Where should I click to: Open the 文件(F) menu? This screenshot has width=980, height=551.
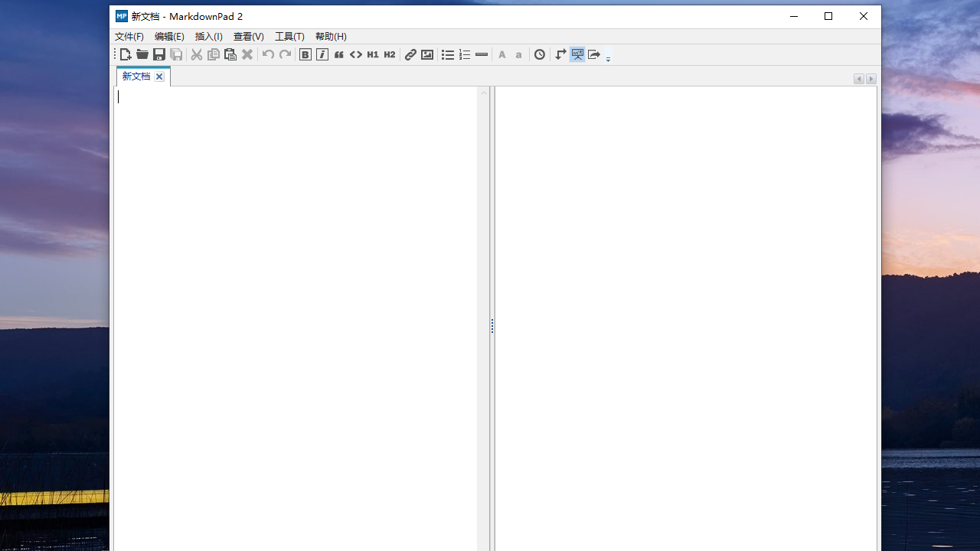pyautogui.click(x=129, y=37)
